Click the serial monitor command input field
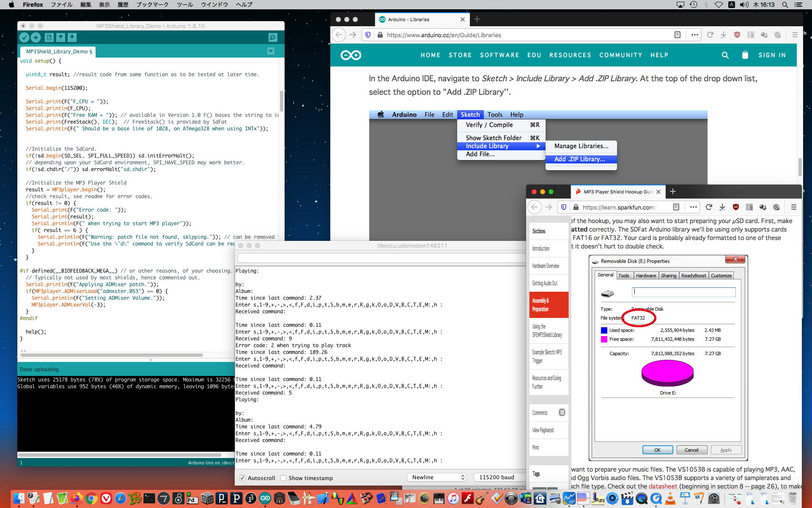The height and width of the screenshot is (508, 812). tap(381, 258)
